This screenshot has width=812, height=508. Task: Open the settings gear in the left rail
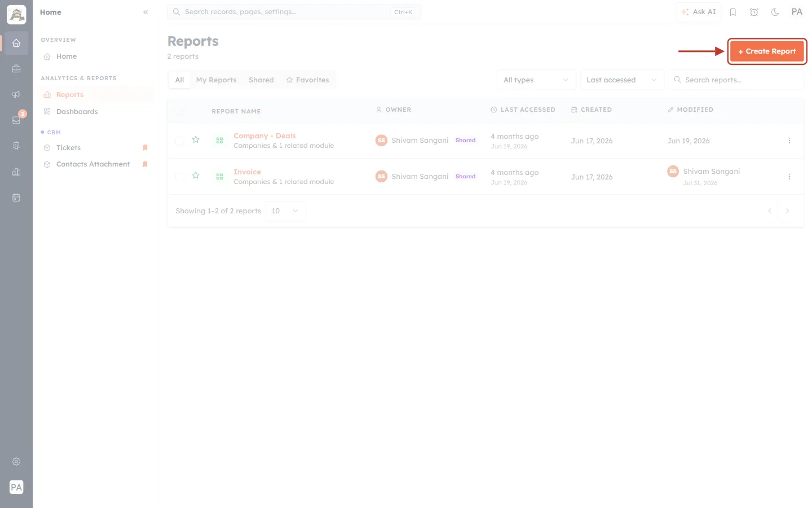click(x=16, y=462)
